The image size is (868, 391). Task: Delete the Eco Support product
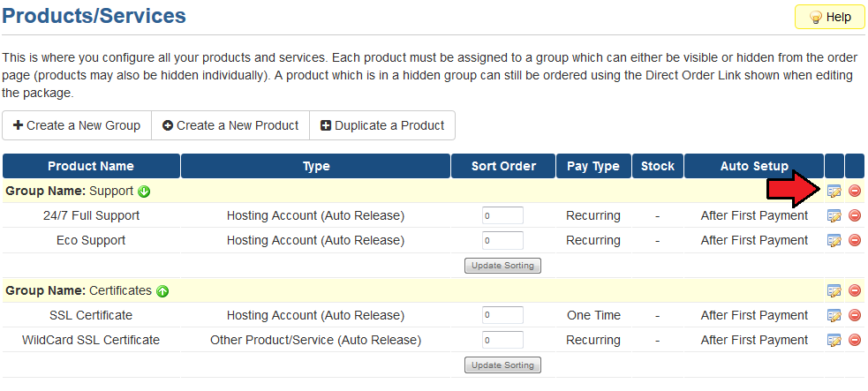tap(855, 240)
